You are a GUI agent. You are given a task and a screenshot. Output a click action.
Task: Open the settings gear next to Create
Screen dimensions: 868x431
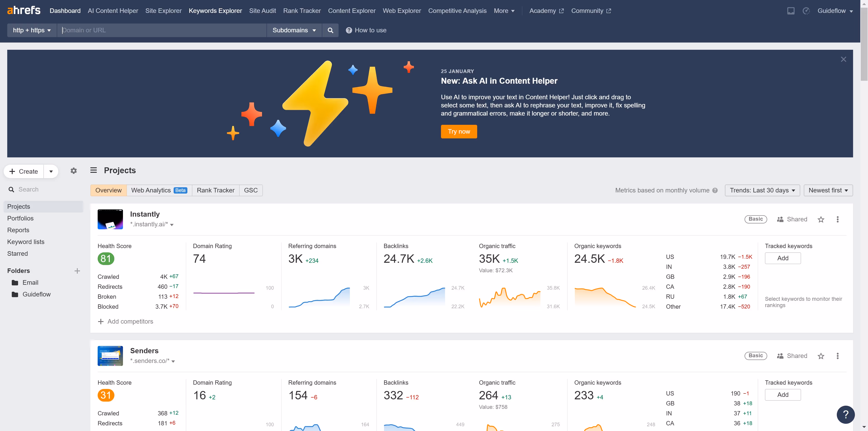73,171
